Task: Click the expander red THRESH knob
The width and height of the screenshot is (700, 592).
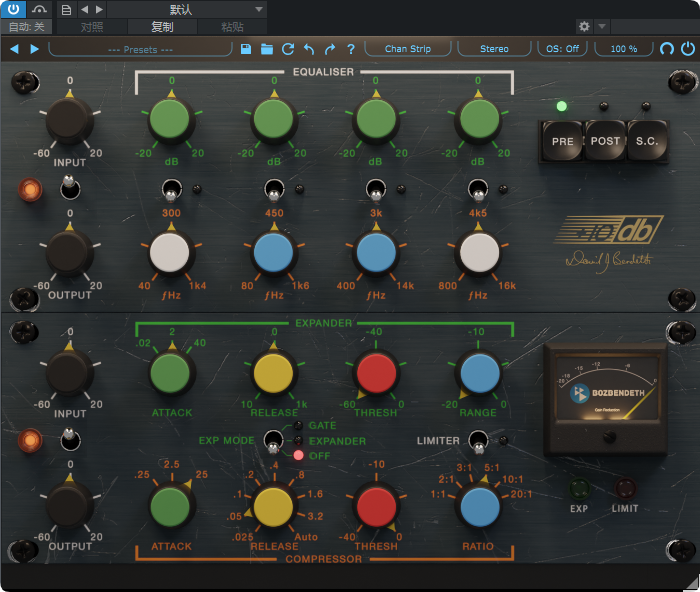Action: [x=376, y=373]
